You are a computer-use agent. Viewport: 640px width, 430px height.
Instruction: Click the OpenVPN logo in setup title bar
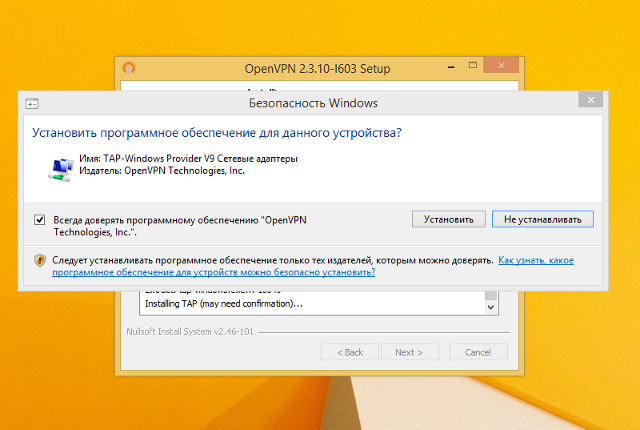[x=129, y=68]
